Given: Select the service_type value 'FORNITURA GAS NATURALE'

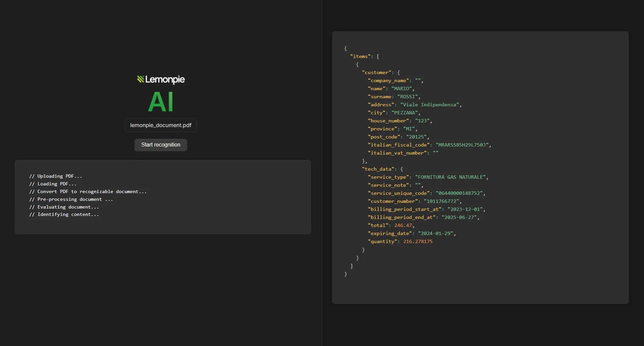Looking at the screenshot, I should 450,177.
